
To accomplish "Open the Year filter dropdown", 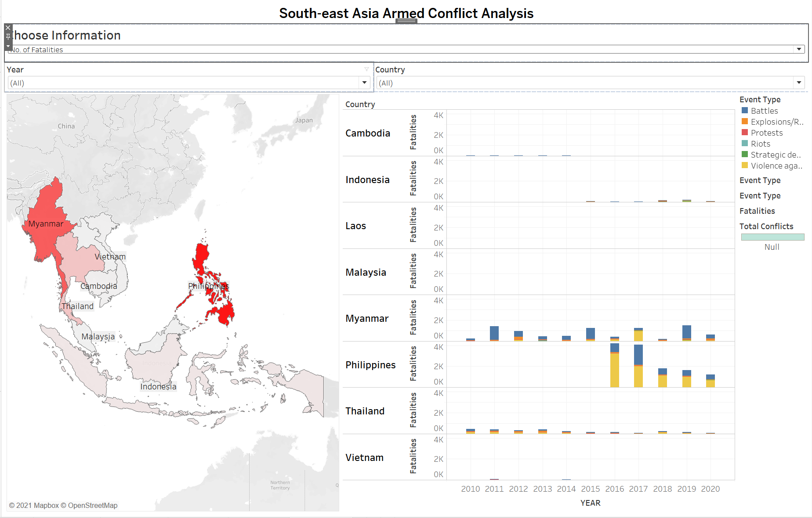I will click(364, 83).
